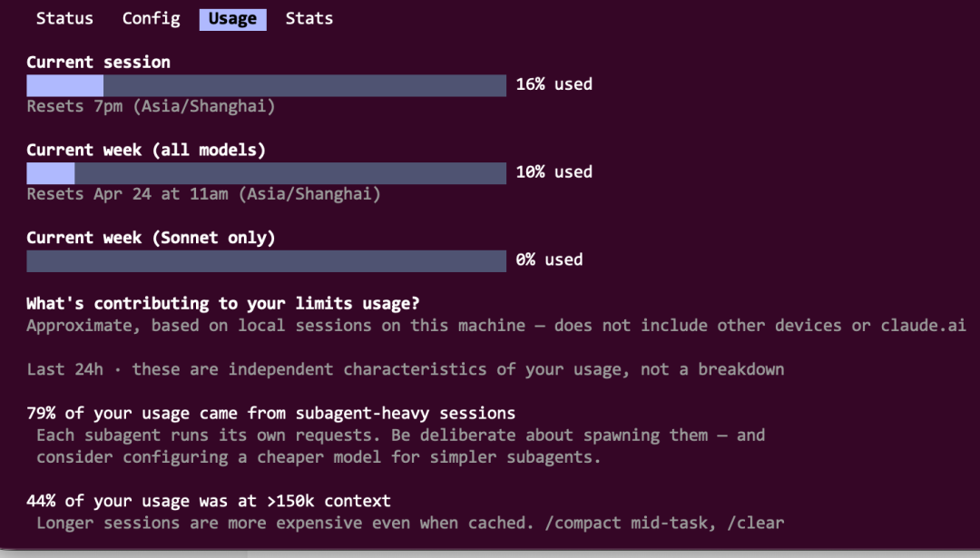Click the "Current week (Sonnet only)" heading
Screen dimensions: 980x558
[151, 238]
